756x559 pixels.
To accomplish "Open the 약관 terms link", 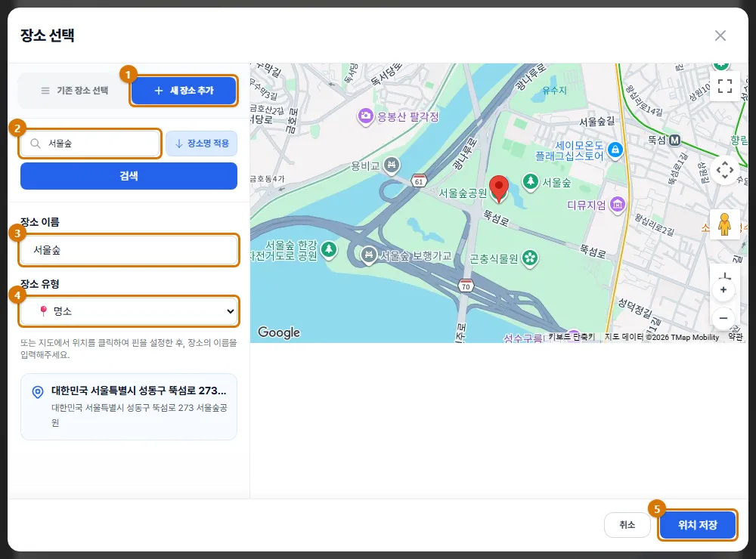I will (x=736, y=337).
